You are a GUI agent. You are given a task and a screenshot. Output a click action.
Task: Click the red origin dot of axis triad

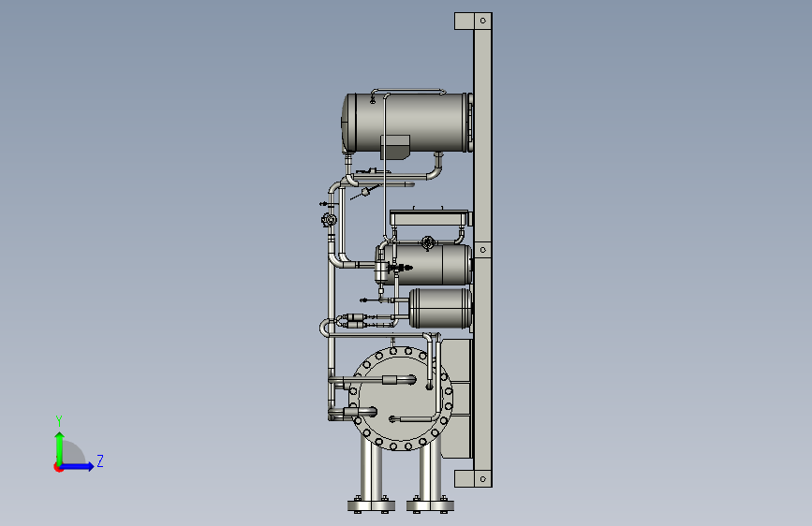[x=58, y=467]
